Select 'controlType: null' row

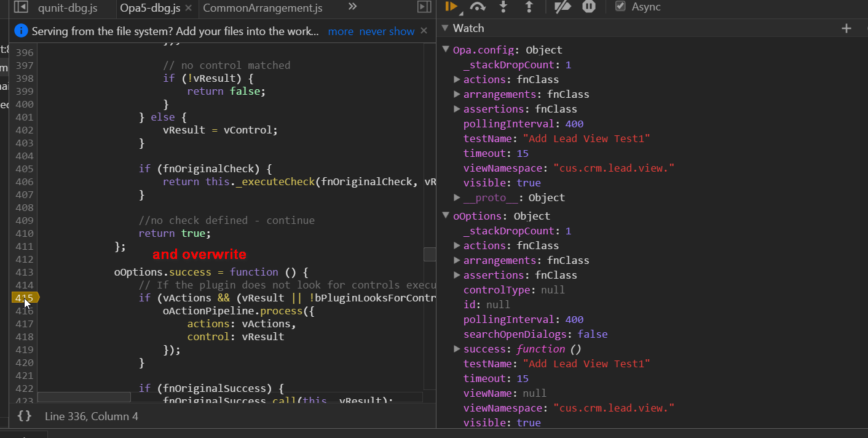click(x=514, y=290)
